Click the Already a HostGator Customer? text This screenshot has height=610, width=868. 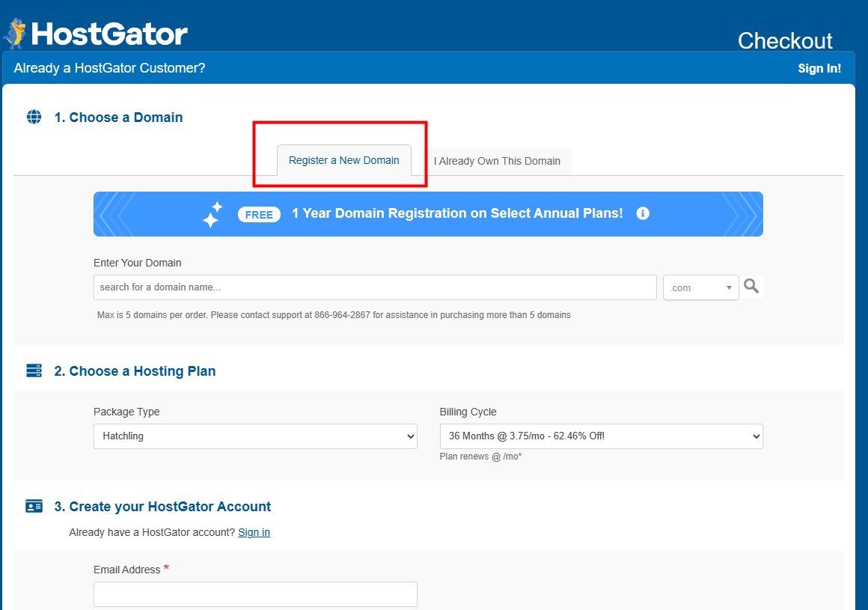(x=109, y=68)
